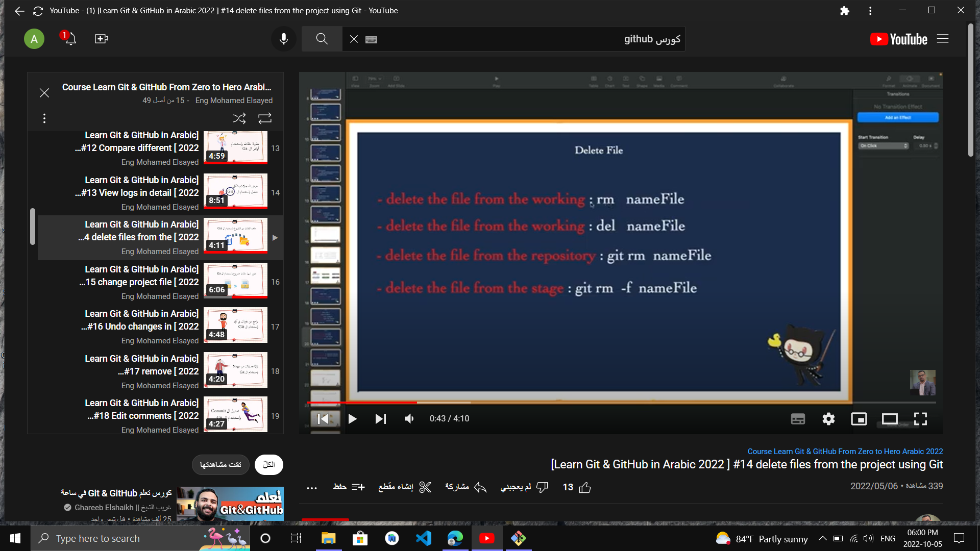Toggle playlist shuffle
The height and width of the screenshot is (551, 980).
(239, 118)
